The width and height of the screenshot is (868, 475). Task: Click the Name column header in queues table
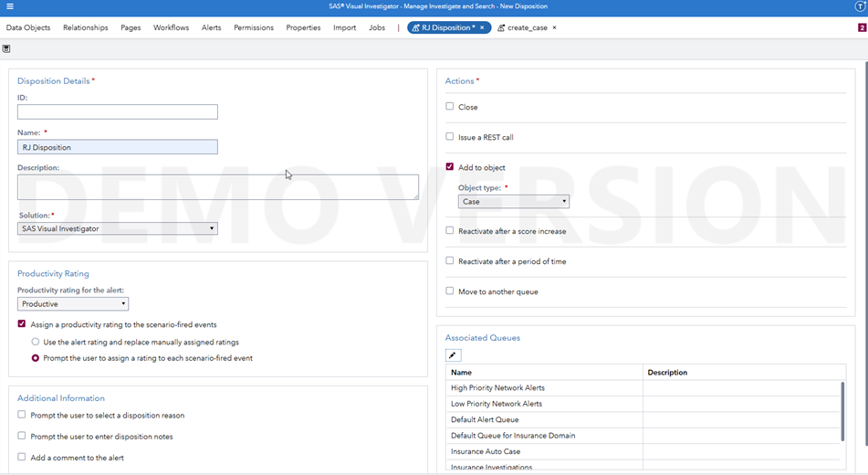coord(544,373)
